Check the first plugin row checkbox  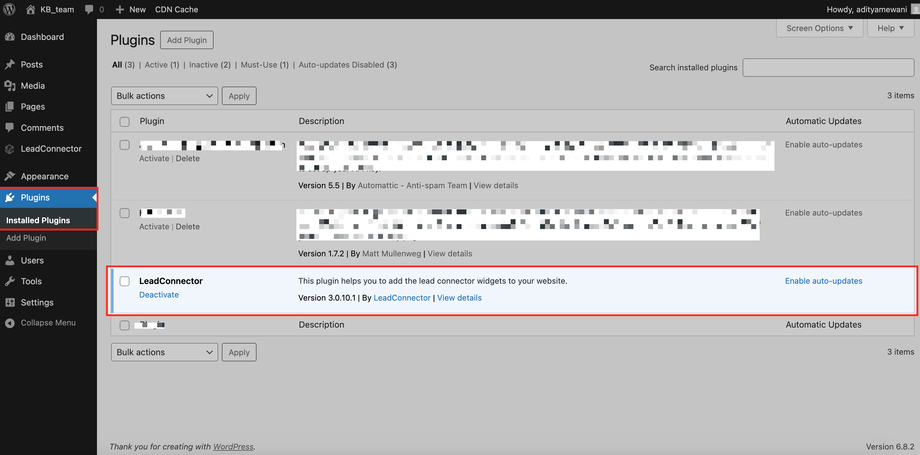click(125, 145)
